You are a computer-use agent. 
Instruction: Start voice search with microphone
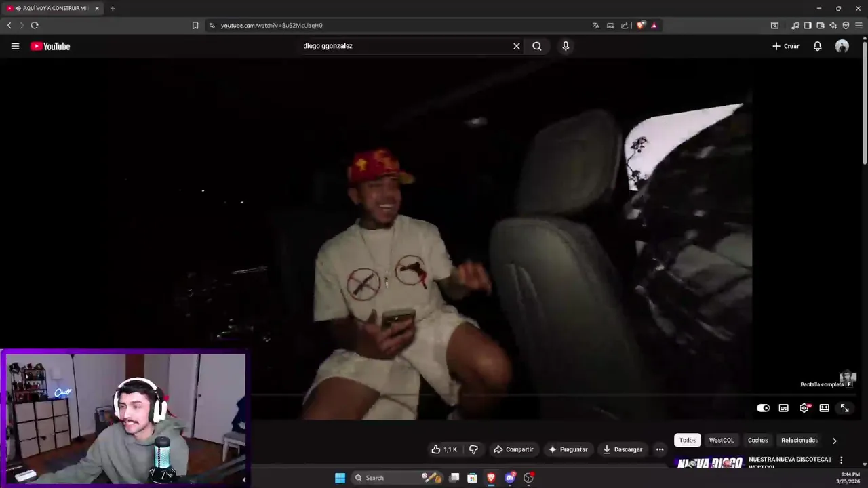pyautogui.click(x=566, y=46)
